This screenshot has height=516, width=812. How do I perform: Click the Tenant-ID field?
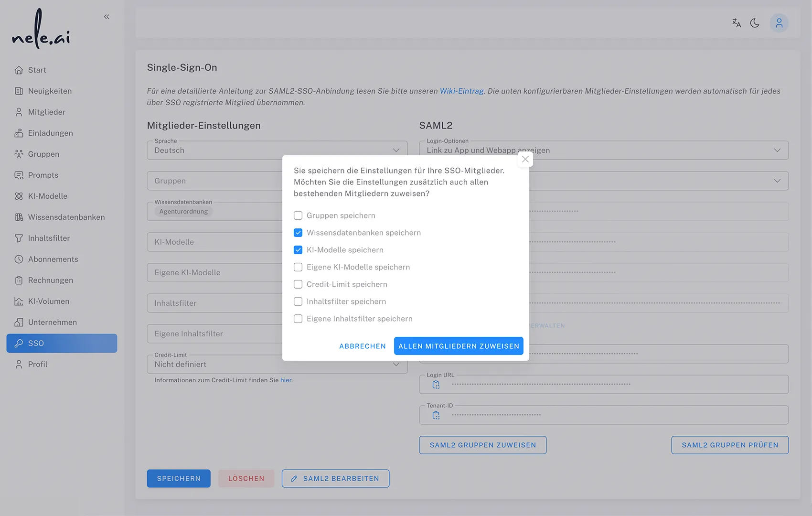click(x=604, y=415)
